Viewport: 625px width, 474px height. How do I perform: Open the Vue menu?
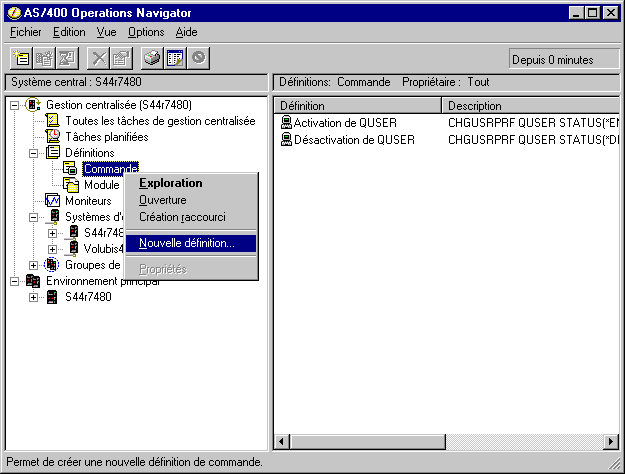coord(106,32)
